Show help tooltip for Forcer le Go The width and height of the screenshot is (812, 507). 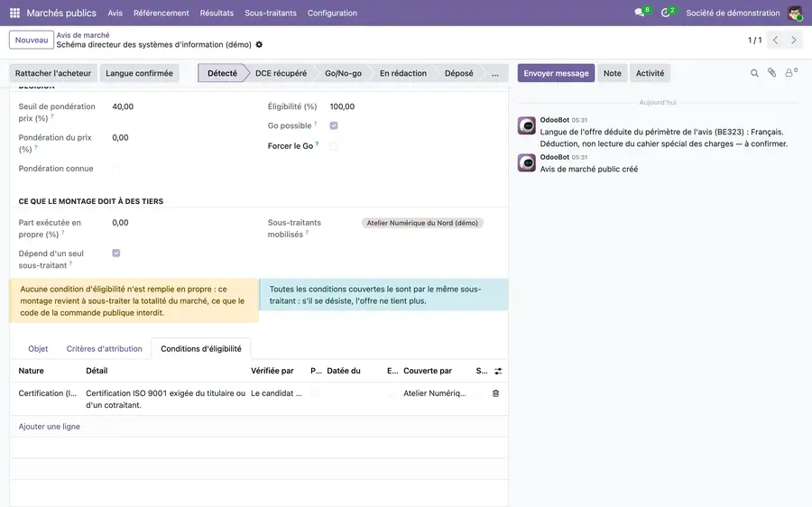coord(317,144)
